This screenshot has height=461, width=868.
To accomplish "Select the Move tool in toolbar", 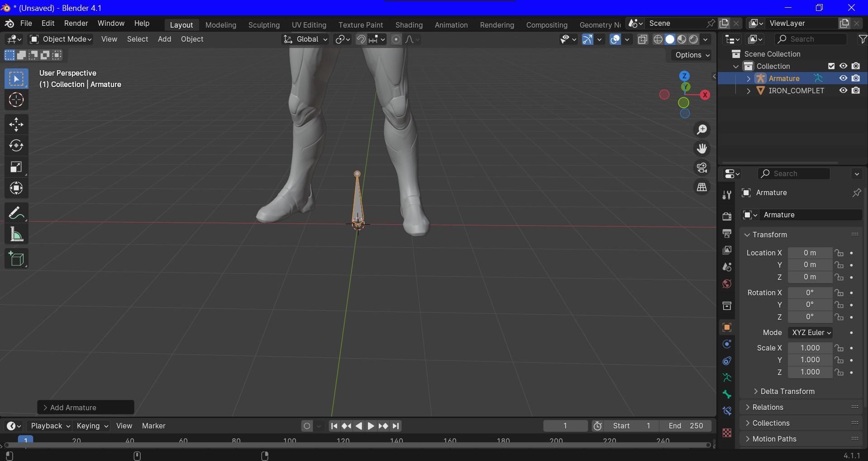I will (16, 124).
